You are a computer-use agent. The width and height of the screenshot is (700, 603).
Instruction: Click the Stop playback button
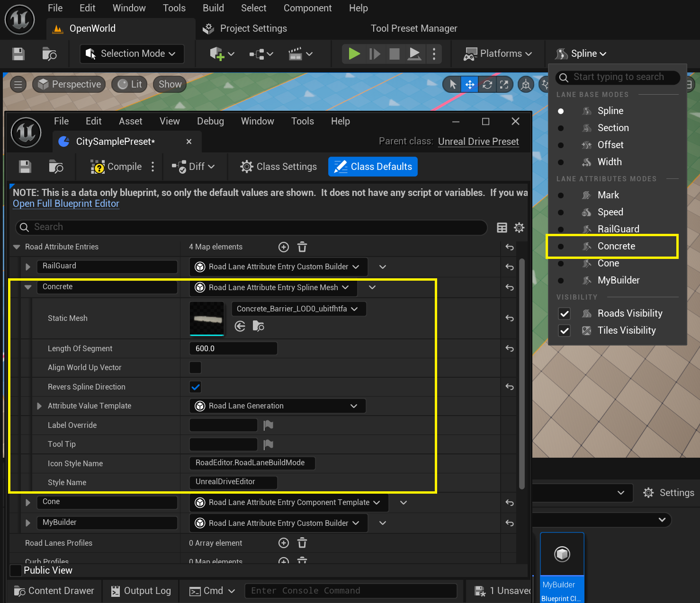click(394, 53)
